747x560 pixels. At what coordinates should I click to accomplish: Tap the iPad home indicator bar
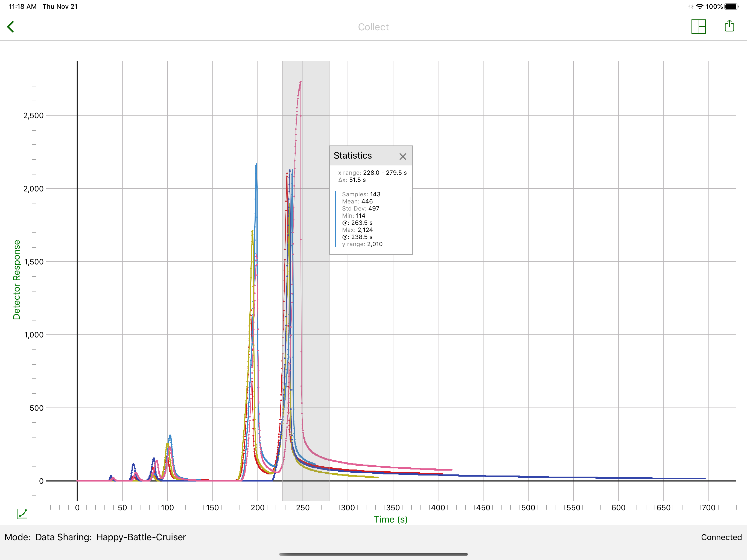(x=373, y=554)
